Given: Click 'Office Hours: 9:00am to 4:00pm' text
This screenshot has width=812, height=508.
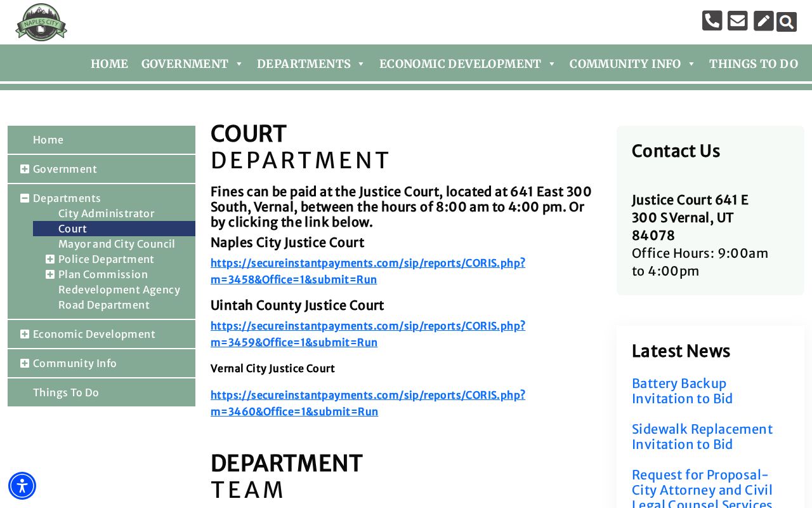Looking at the screenshot, I should coord(700,262).
